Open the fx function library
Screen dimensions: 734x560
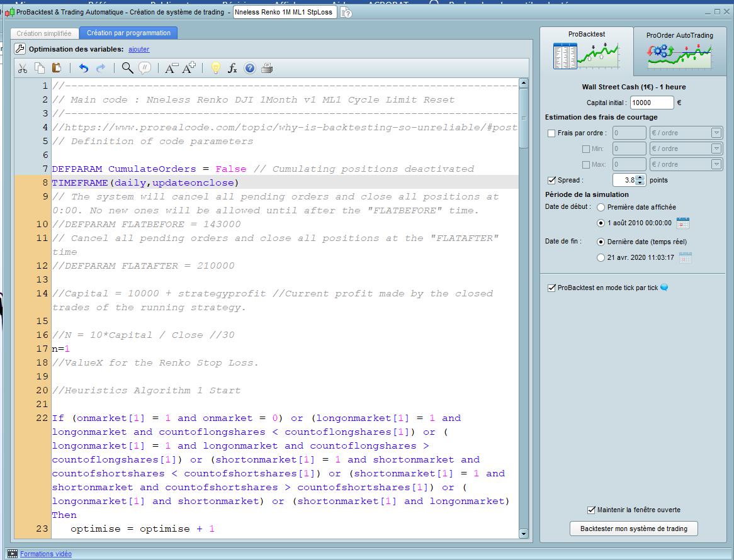232,69
